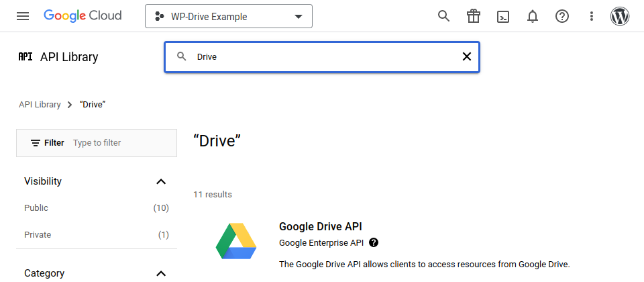This screenshot has width=644, height=282.
Task: Open the top bar search icon
Action: tap(443, 16)
